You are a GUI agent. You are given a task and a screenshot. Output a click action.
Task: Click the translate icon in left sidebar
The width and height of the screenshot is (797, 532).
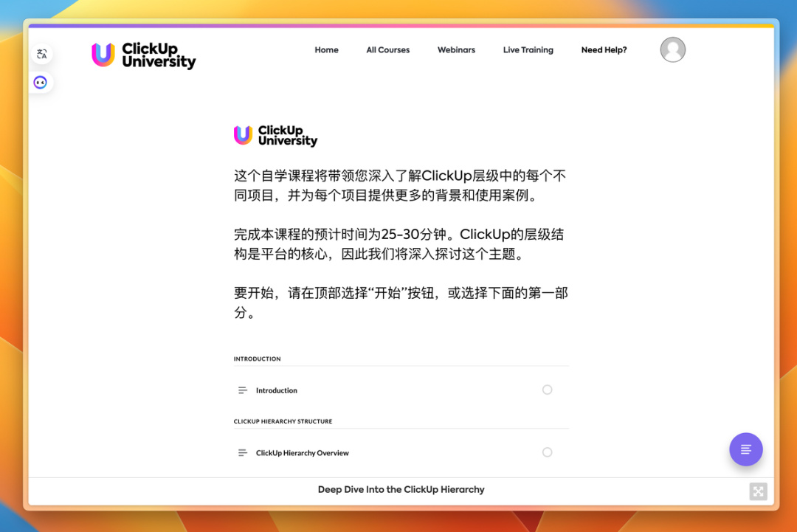41,54
